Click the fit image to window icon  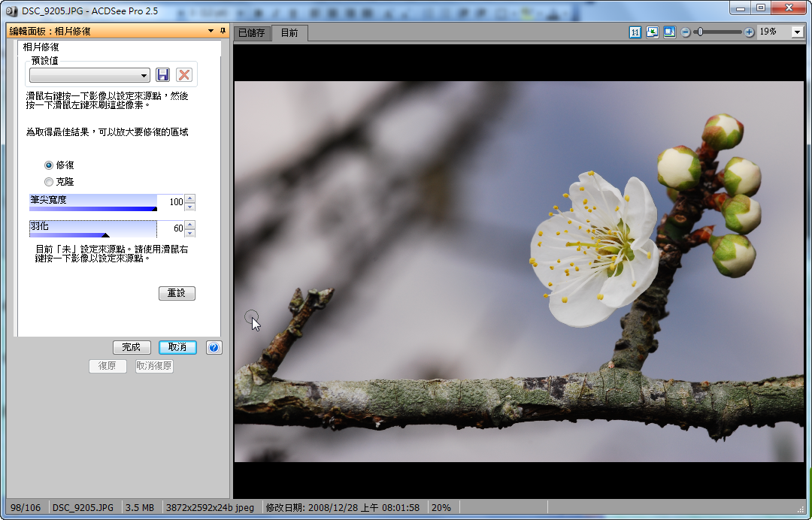652,32
